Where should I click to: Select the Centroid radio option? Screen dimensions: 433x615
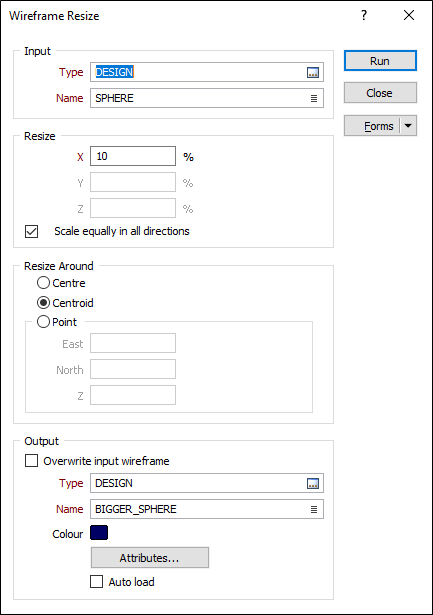click(43, 303)
